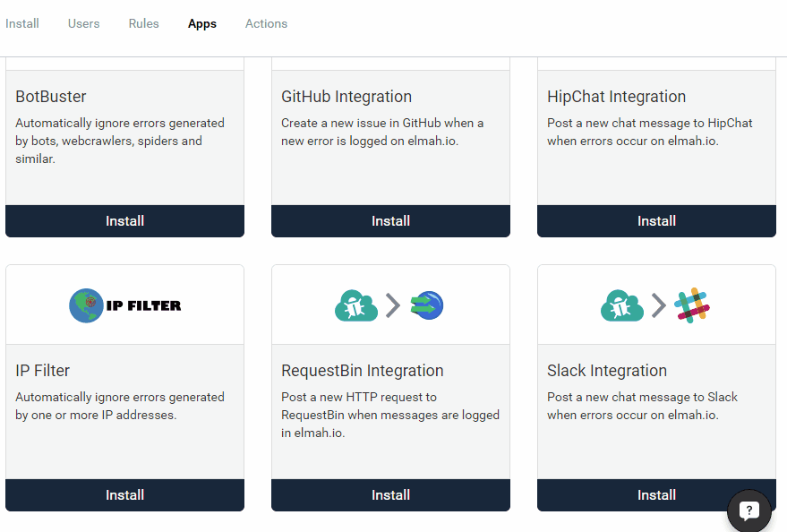The height and width of the screenshot is (532, 787).
Task: Install the Slack Integration app
Action: 656,494
